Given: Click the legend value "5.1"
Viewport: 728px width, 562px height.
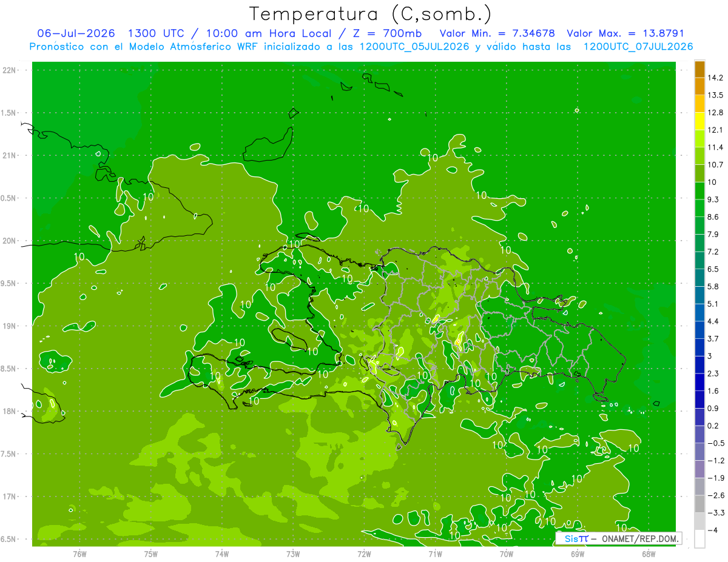Looking at the screenshot, I should (x=714, y=304).
